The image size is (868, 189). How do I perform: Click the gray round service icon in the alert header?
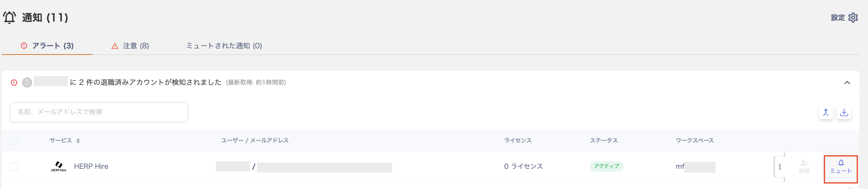point(27,82)
